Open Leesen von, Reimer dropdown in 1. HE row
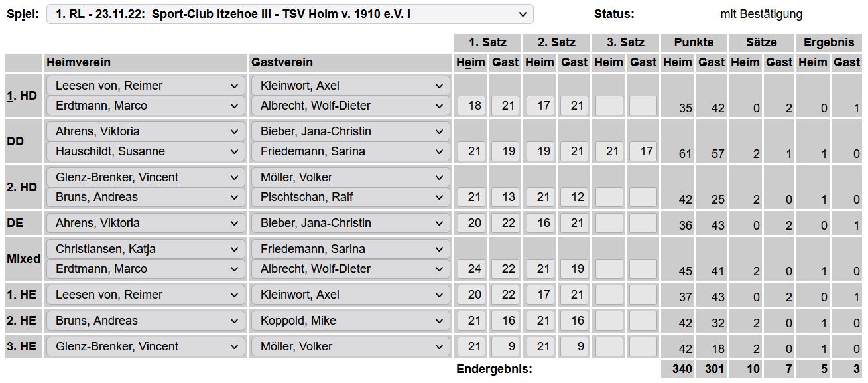The height and width of the screenshot is (383, 868). (x=146, y=295)
